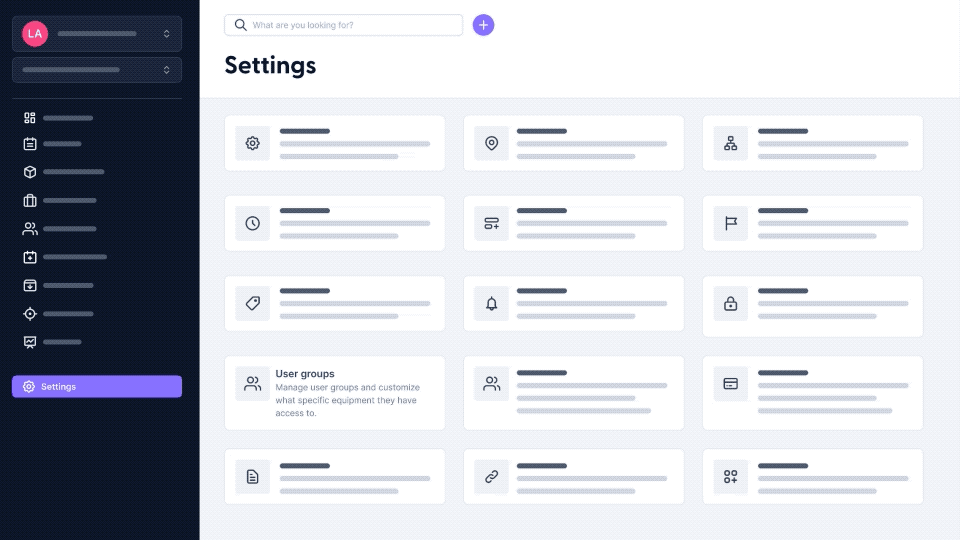Open the padlock security settings card
This screenshot has width=960, height=540.
(x=812, y=306)
